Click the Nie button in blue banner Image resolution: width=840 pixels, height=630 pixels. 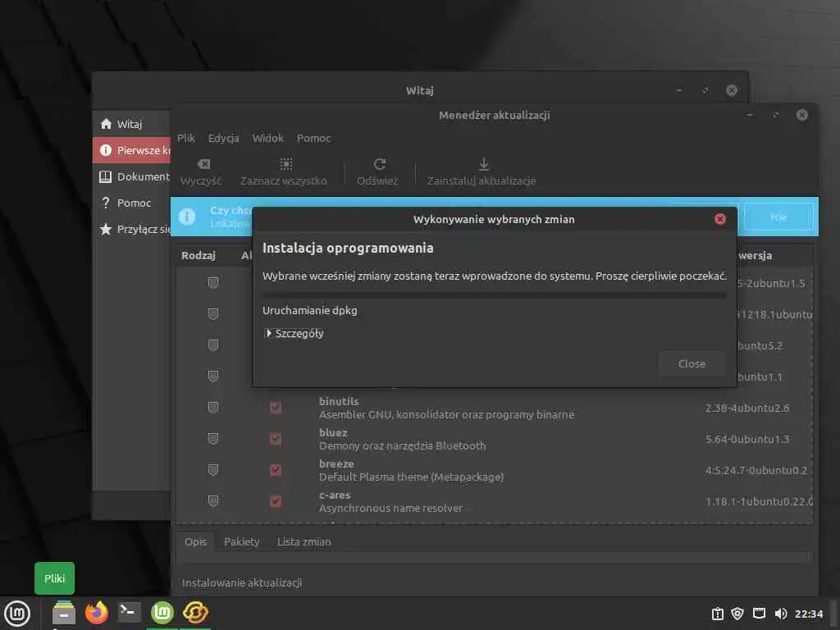click(x=778, y=217)
